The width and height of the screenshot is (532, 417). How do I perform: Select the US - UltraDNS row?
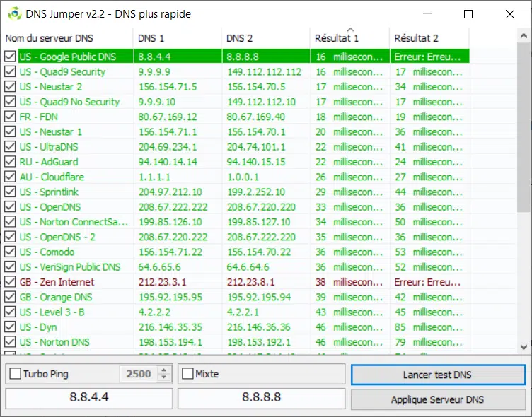(x=237, y=147)
